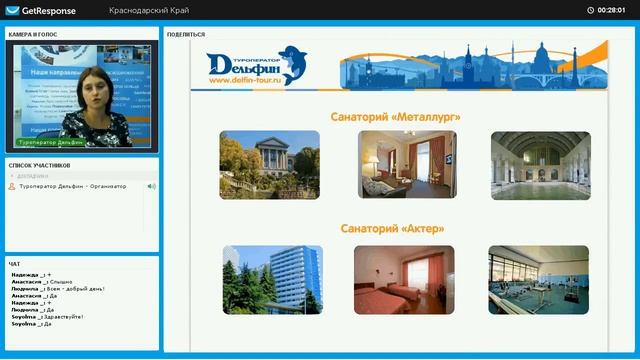Click chat message Soyolma: Да
Viewport: 640px width, 360px height.
point(31,324)
